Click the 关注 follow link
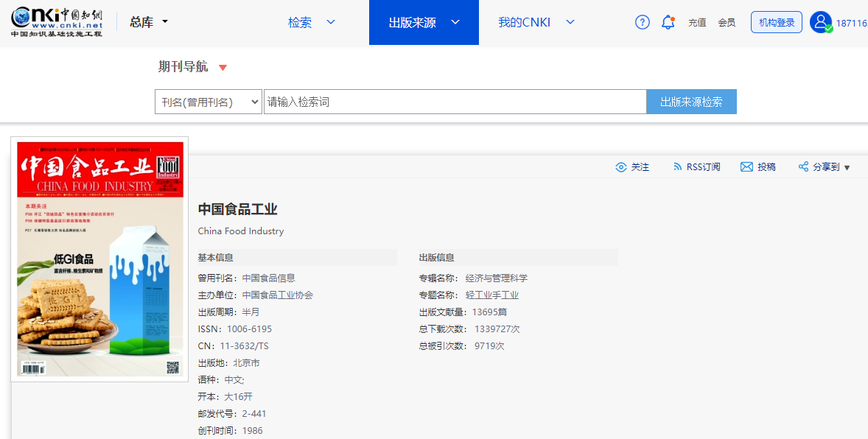This screenshot has width=868, height=439. 640,166
